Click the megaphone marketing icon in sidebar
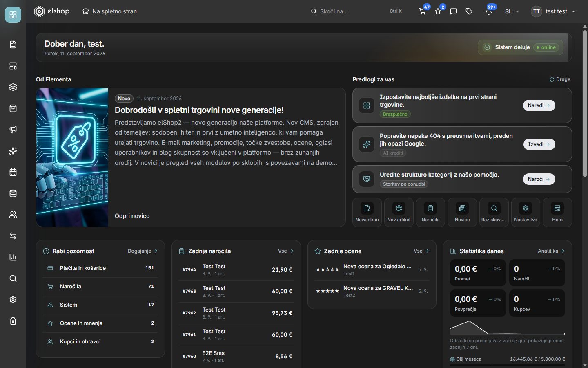This screenshot has width=588, height=368. 13,130
